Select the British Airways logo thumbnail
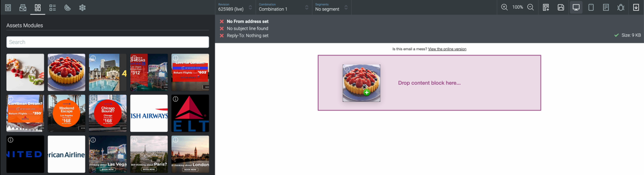This screenshot has height=175, width=644. (x=149, y=113)
